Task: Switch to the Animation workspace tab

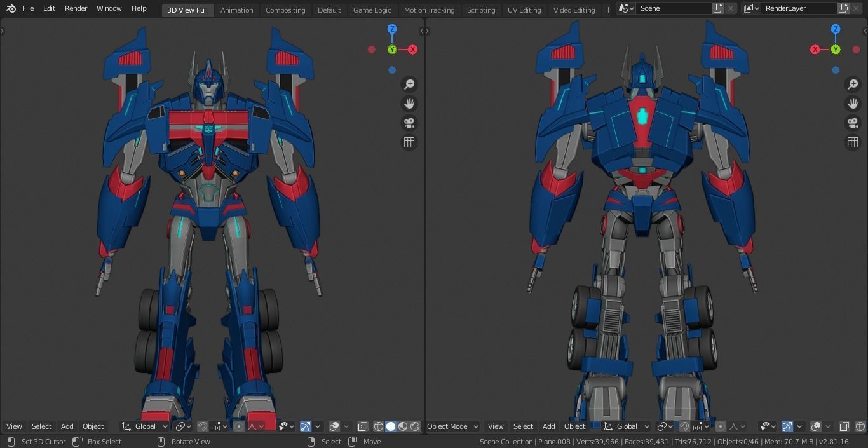Action: tap(236, 10)
